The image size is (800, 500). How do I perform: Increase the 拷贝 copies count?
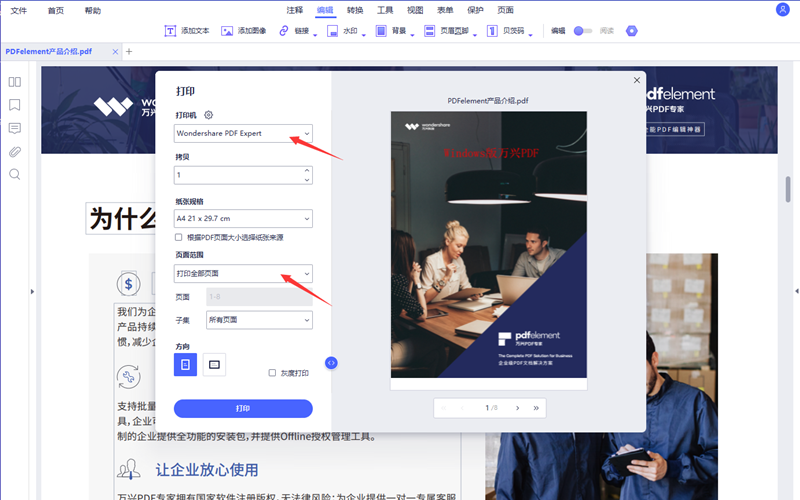click(306, 170)
